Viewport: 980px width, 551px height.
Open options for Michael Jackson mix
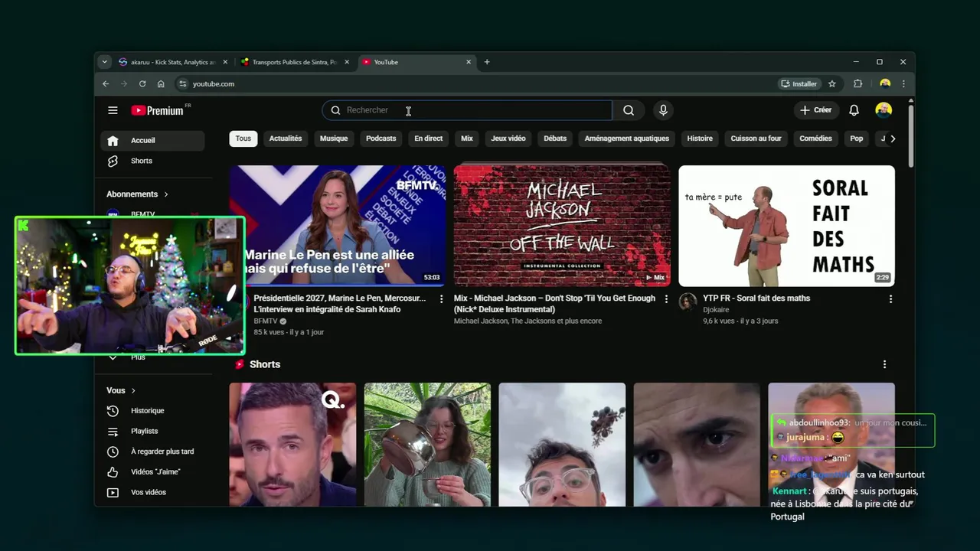[666, 299]
